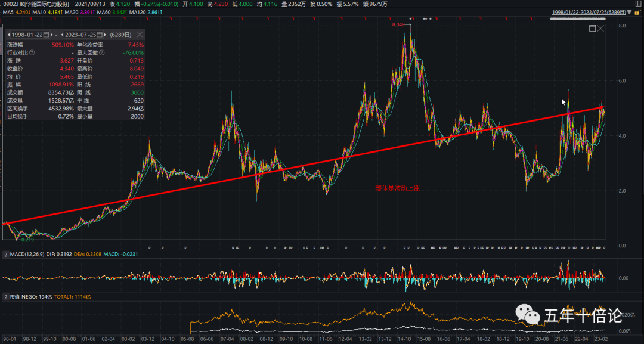644x344 pixels.
Task: Click the 年化收益率 7.45% value
Action: point(136,45)
